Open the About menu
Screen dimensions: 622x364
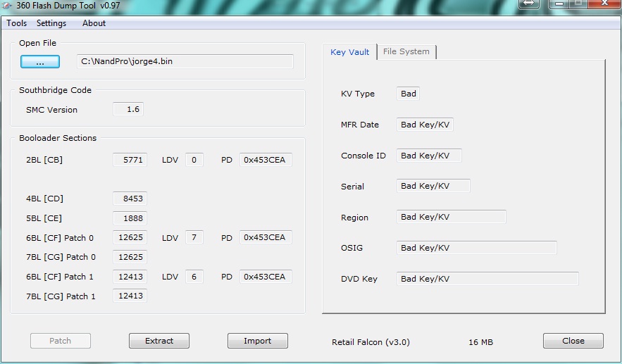tap(94, 23)
